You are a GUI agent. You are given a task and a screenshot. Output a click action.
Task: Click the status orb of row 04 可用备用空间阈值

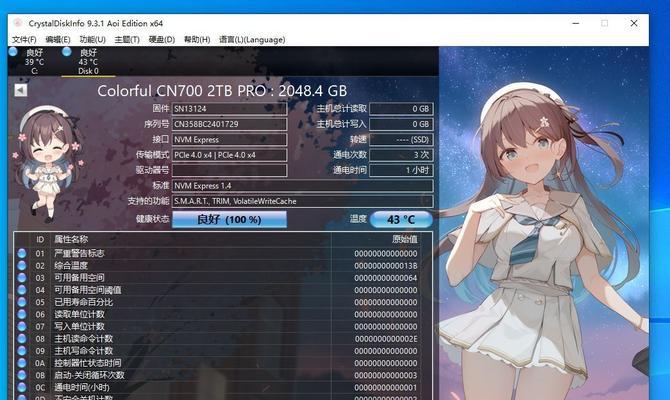22,290
